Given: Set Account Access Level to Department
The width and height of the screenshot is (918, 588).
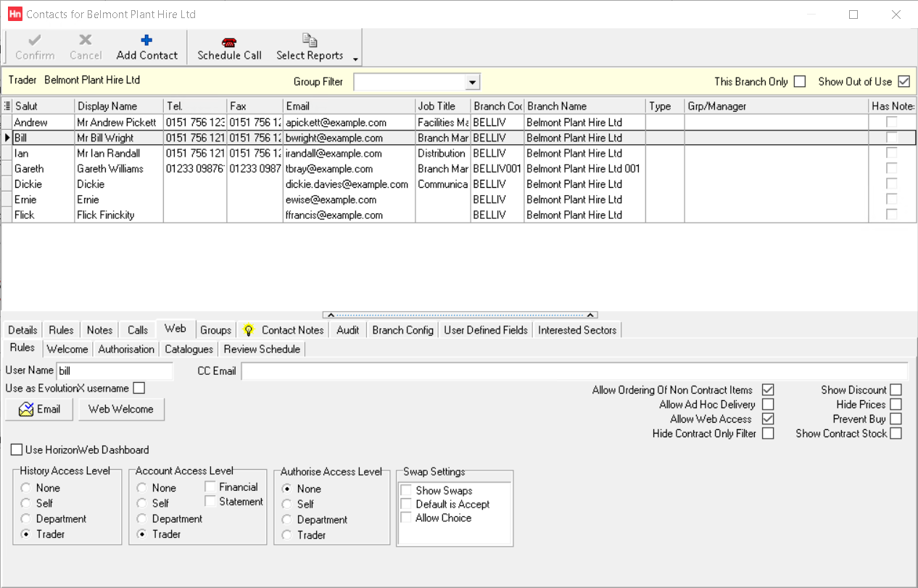Looking at the screenshot, I should coord(142,519).
